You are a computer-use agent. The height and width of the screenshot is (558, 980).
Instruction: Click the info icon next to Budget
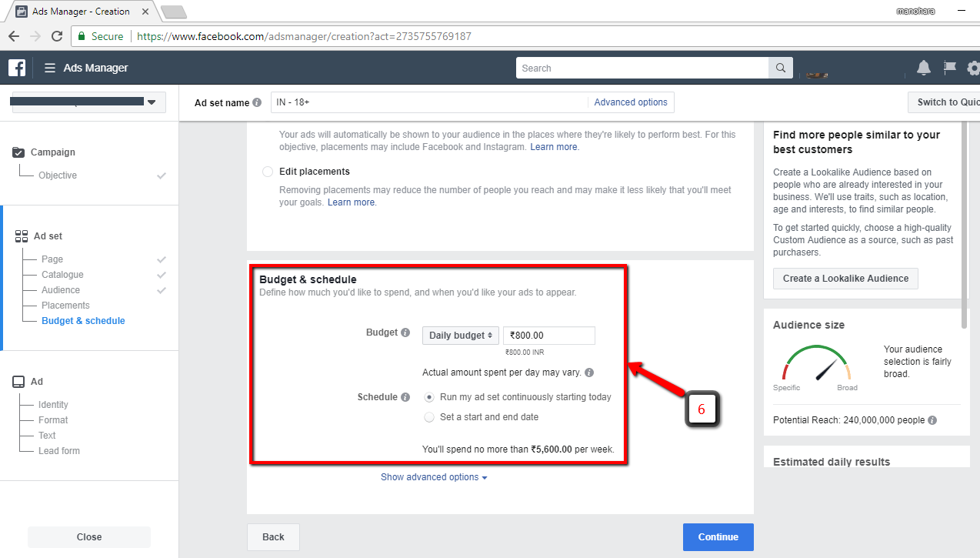tap(405, 332)
